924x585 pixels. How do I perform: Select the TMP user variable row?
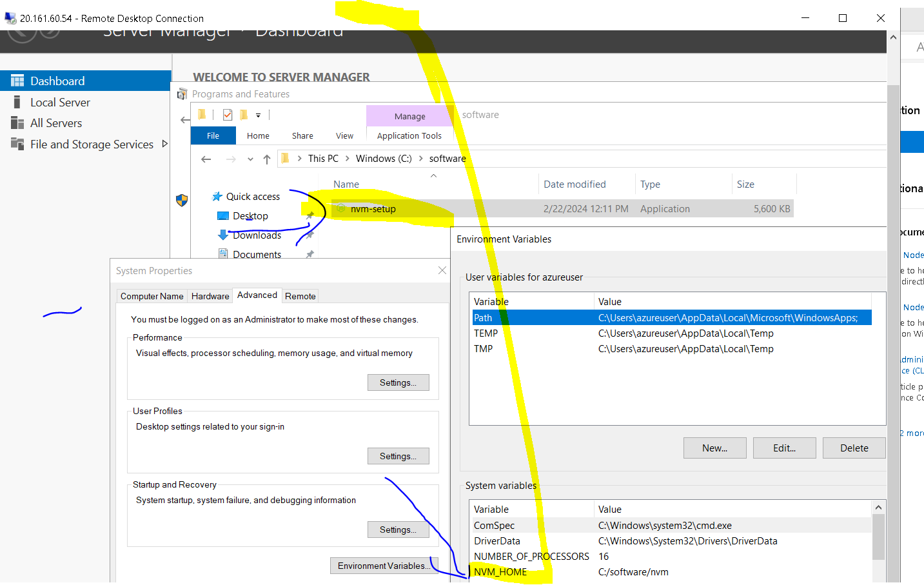pos(672,348)
